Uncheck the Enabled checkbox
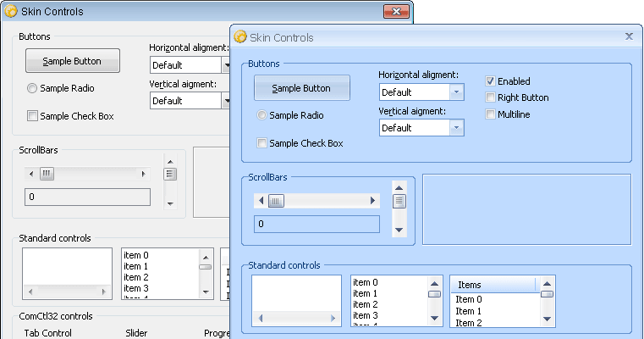The height and width of the screenshot is (339, 644). point(490,81)
